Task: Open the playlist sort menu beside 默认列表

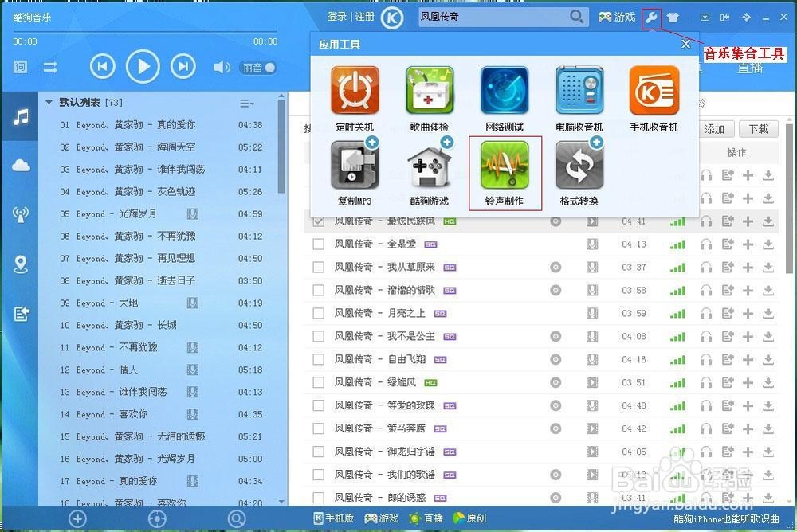Action: pos(247,102)
